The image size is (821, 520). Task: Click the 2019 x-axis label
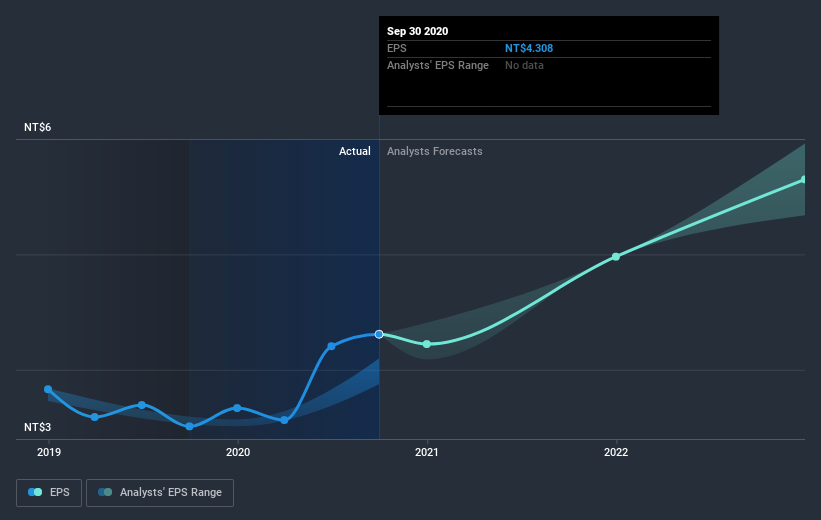49,452
